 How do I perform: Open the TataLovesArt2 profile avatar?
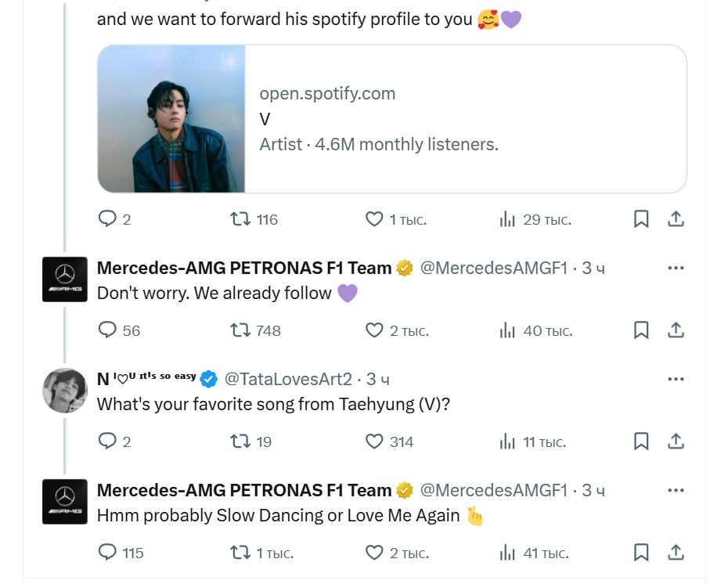coord(64,390)
